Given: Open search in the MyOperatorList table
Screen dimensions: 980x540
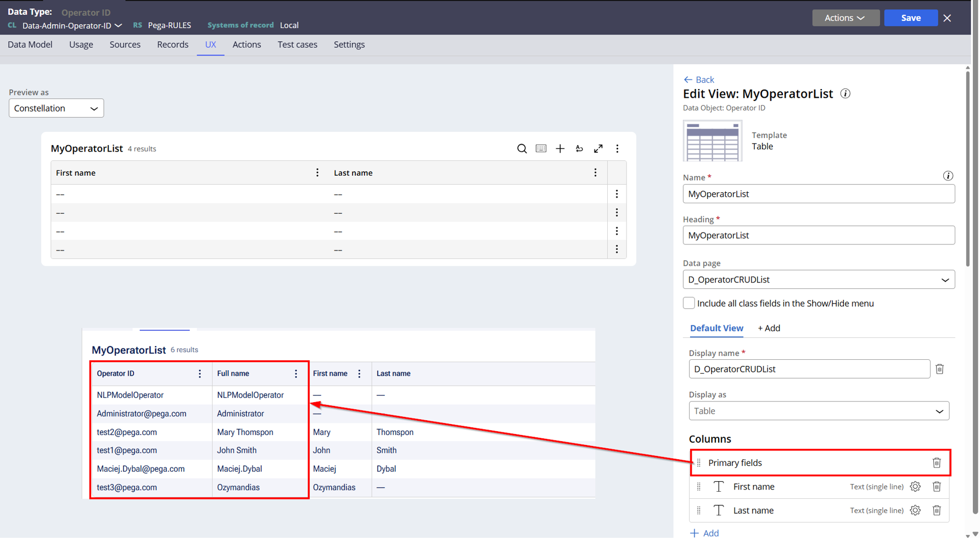Looking at the screenshot, I should click(x=522, y=148).
